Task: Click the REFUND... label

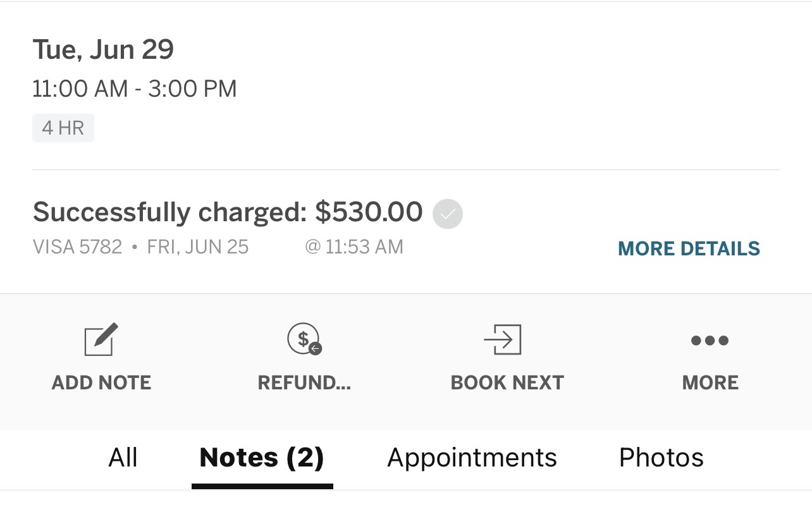Action: [304, 382]
